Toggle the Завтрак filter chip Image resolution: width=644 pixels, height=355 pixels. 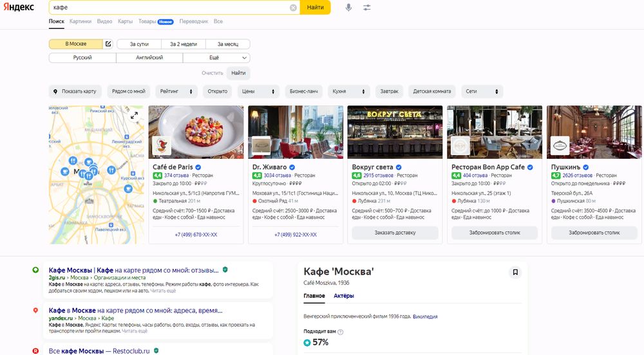(389, 91)
